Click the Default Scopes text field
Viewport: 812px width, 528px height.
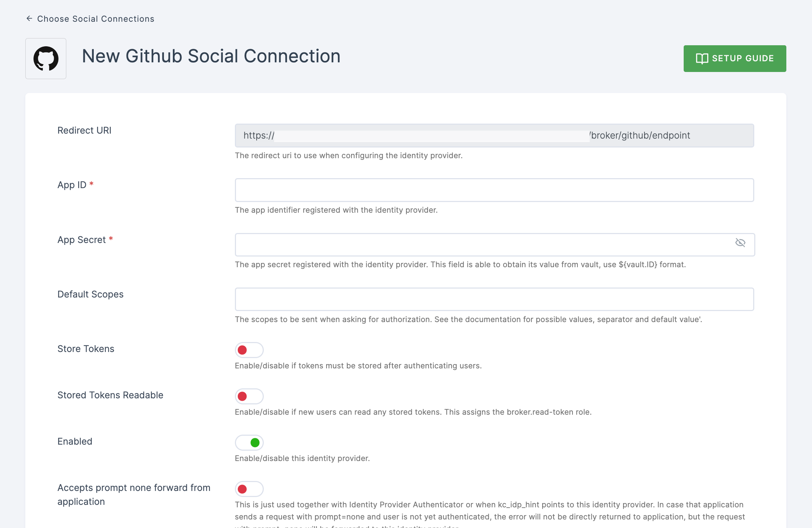(495, 299)
